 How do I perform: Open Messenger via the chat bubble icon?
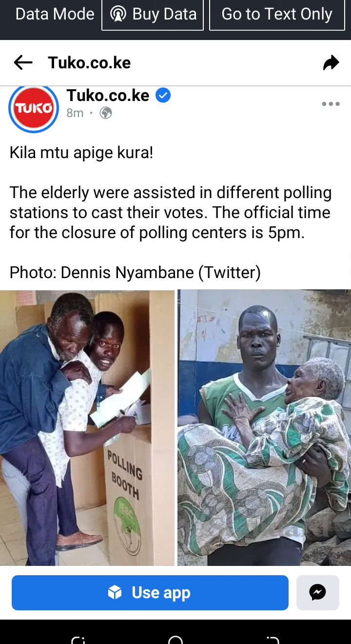coord(318,593)
